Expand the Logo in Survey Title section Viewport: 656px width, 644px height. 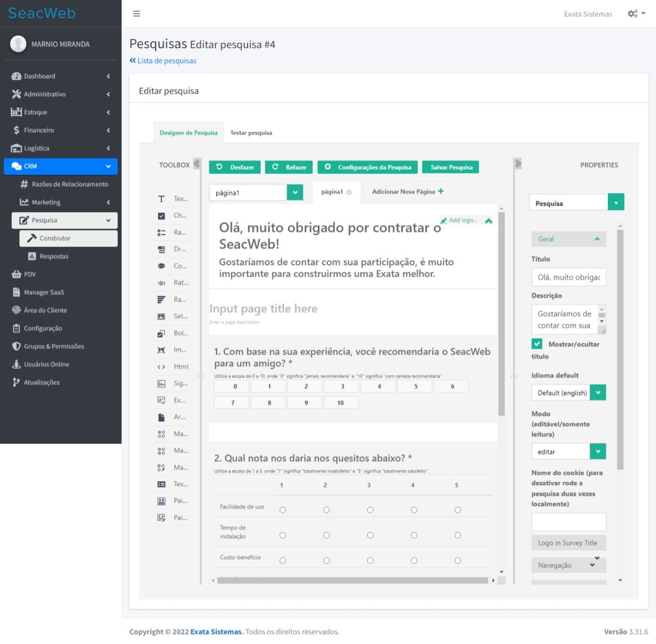(569, 543)
